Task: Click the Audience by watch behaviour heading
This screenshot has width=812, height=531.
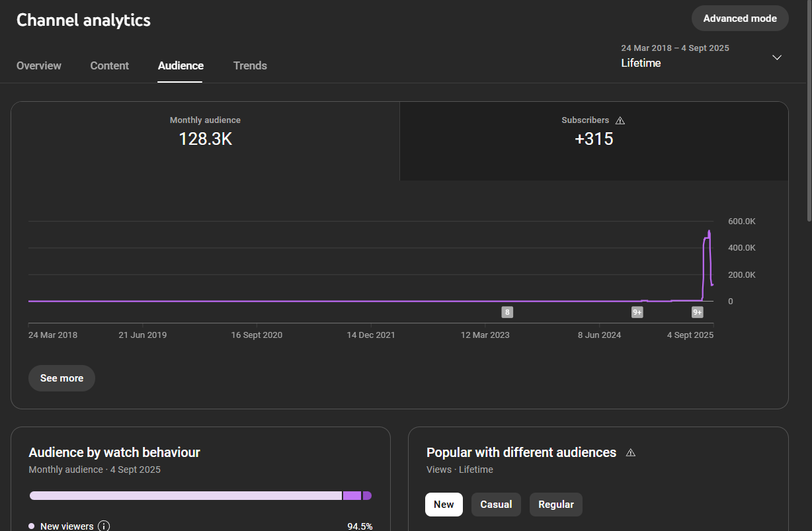Action: [114, 452]
